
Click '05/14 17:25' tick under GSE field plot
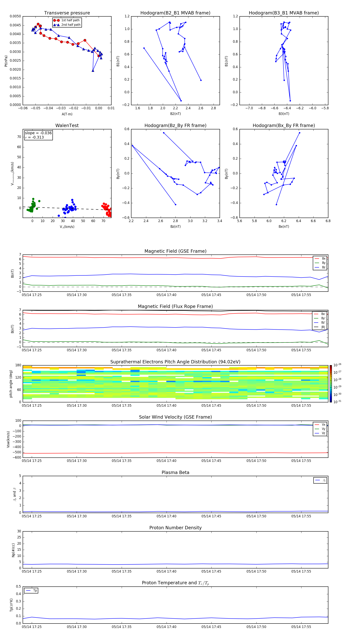32,295
